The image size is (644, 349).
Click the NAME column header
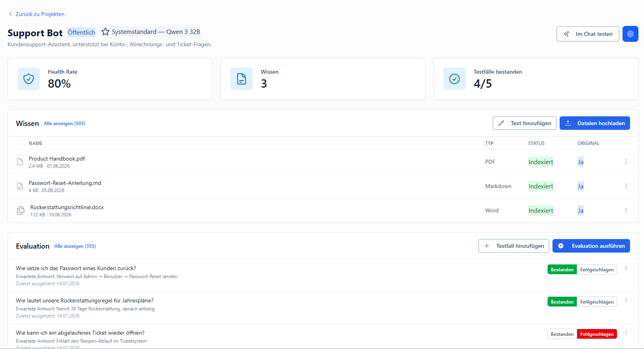35,143
